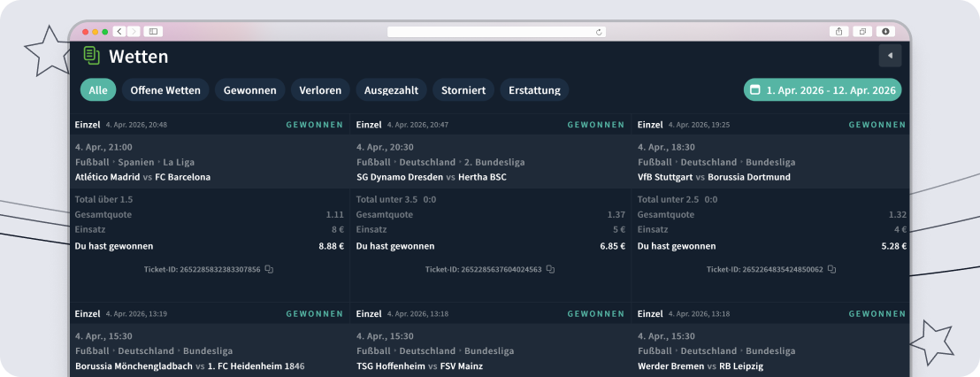Click 'Total über 1.5' bet selection
The image size is (980, 377).
103,200
